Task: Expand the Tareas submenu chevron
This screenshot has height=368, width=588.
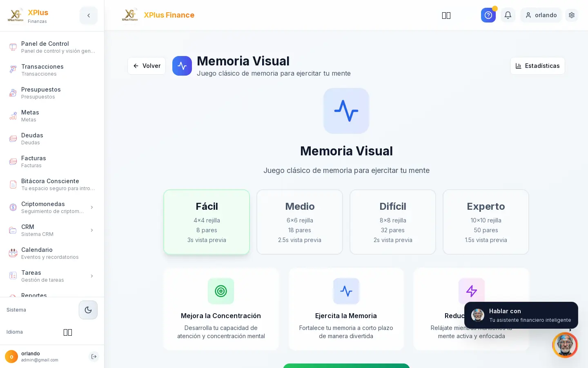Action: pos(92,276)
